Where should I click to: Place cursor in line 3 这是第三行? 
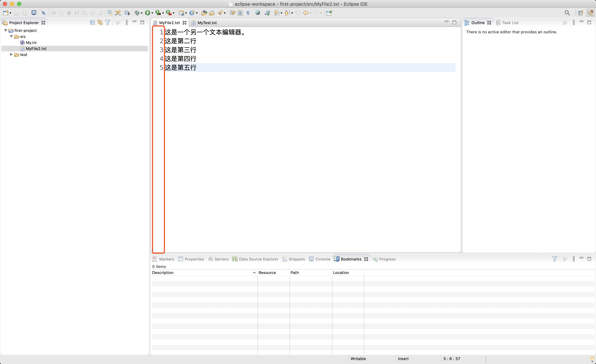click(x=180, y=50)
